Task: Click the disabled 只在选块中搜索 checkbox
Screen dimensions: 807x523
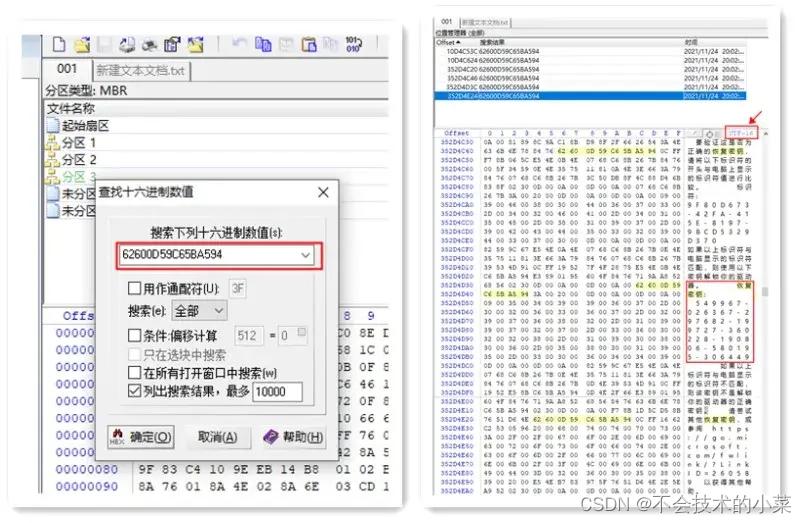Action: [134, 354]
